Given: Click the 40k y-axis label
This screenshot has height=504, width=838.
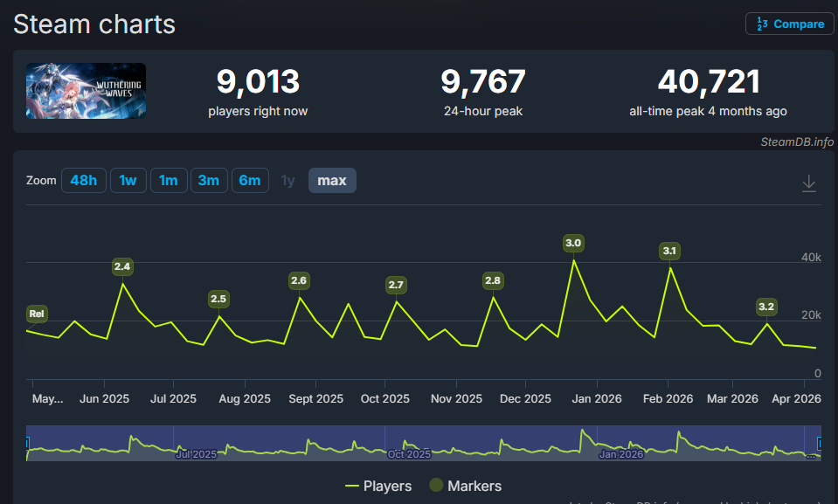Looking at the screenshot, I should pyautogui.click(x=811, y=257).
